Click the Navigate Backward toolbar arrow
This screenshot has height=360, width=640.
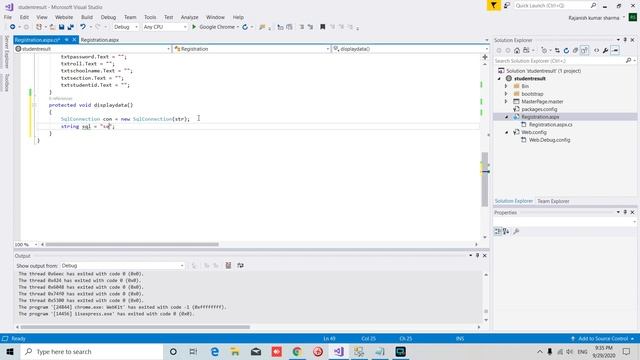13,27
